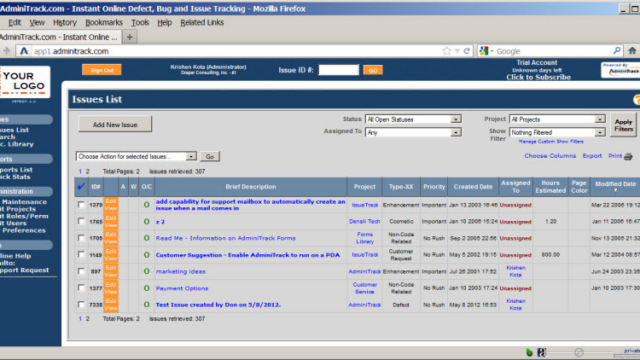Open the Status dropdown showing All Open Statuses

point(413,119)
